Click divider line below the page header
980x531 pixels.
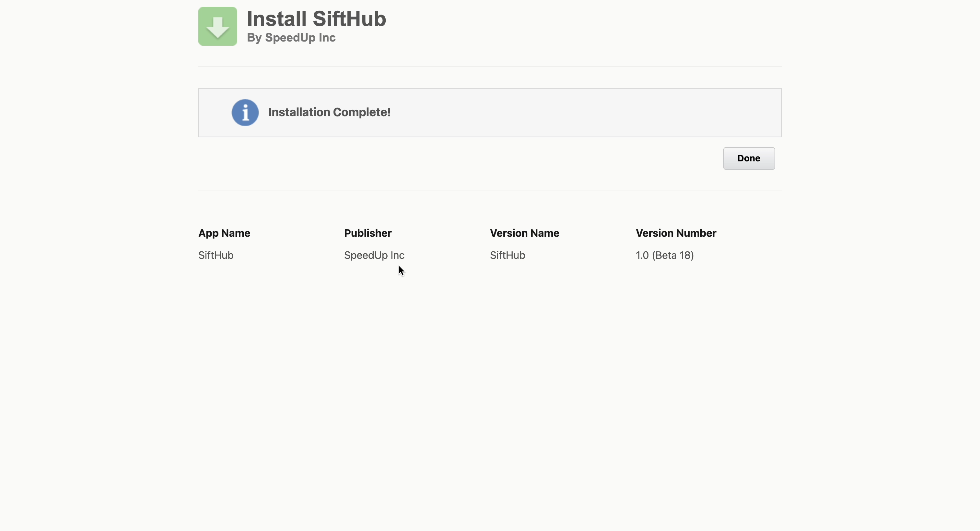[x=490, y=67]
